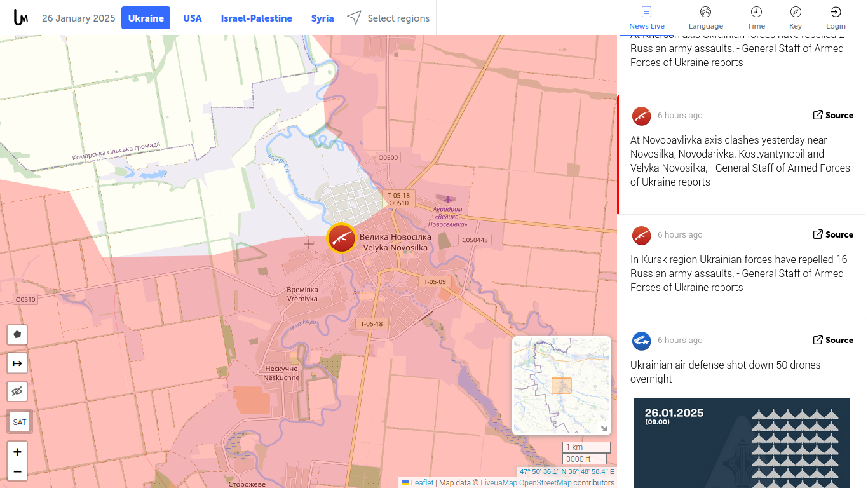Screen dimensions: 868x488
Task: Click the rifle icon on Novopavlivka news item
Action: pyautogui.click(x=642, y=116)
